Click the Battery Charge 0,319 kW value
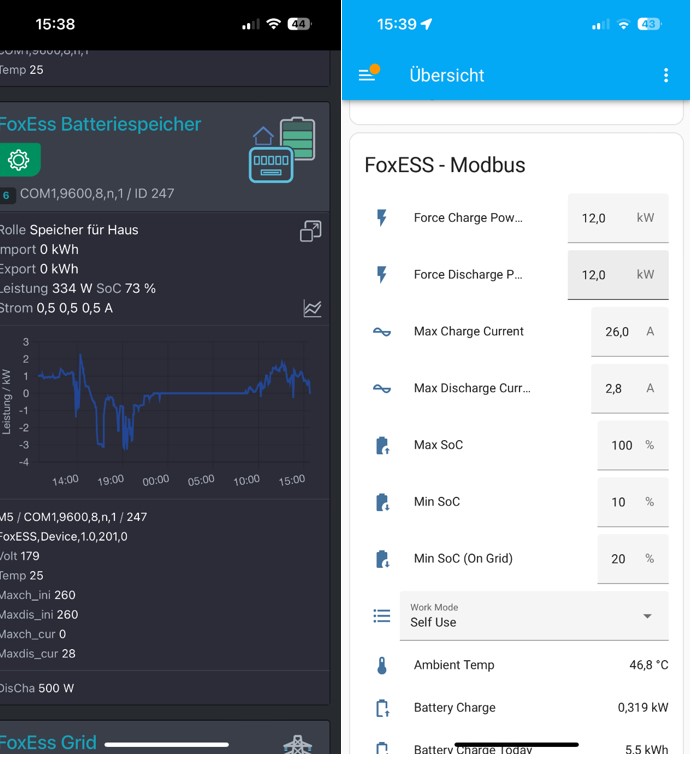The height and width of the screenshot is (772, 692). tap(643, 708)
